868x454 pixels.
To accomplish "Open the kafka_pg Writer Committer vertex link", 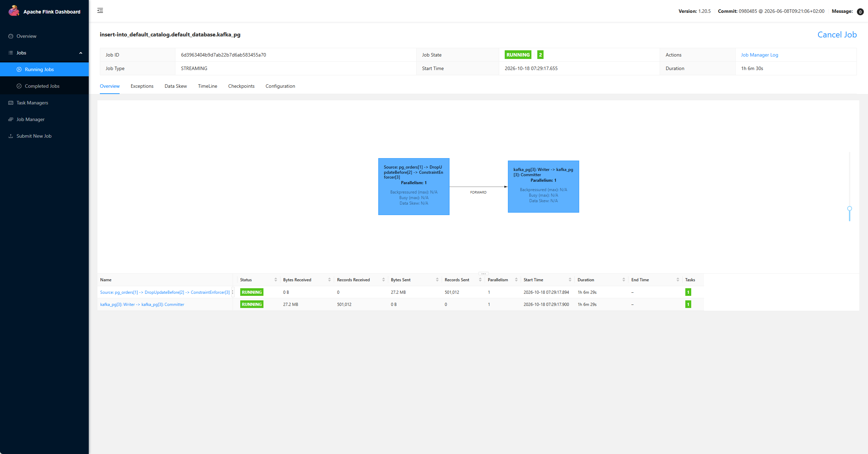I will coord(142,305).
